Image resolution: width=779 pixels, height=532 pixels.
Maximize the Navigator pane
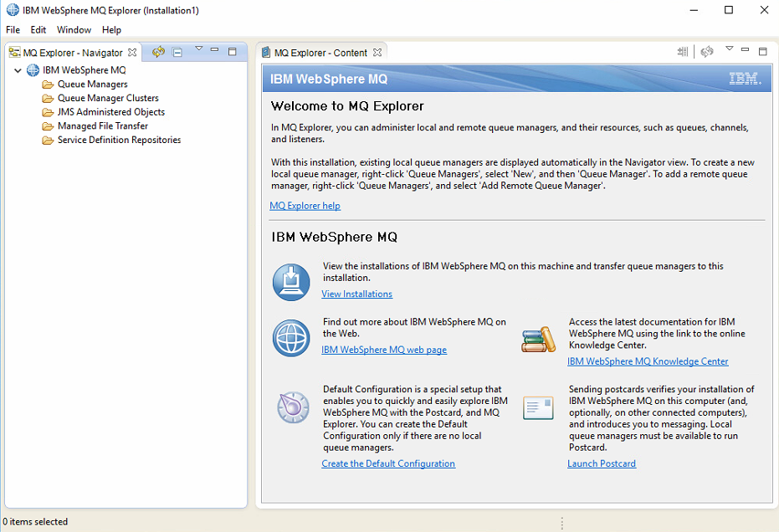coord(232,51)
